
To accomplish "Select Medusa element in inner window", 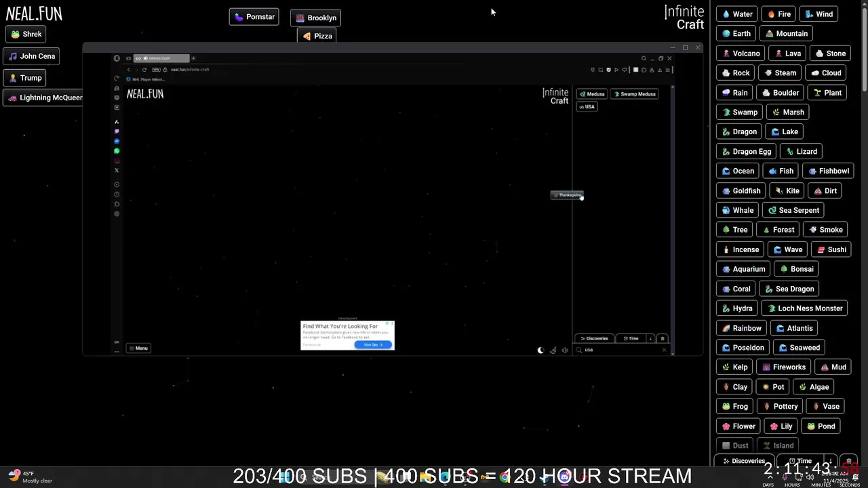I will tap(592, 94).
